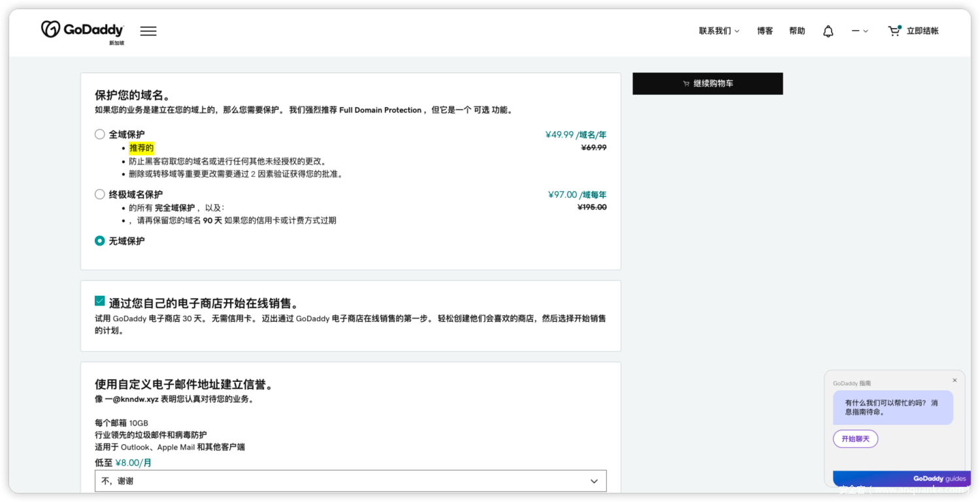This screenshot has width=980, height=502.
Task: Uncheck the online store trial checkbox
Action: [100, 301]
